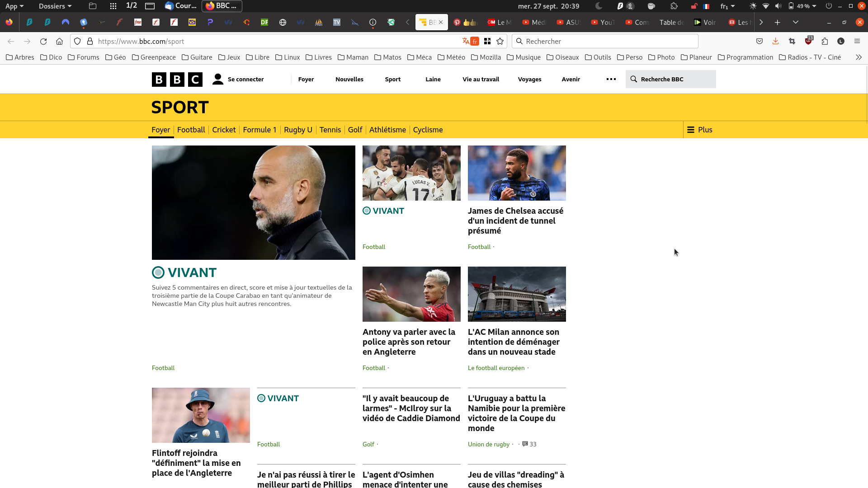The image size is (868, 488).
Task: Expand the Plus sports menu
Action: click(x=700, y=130)
